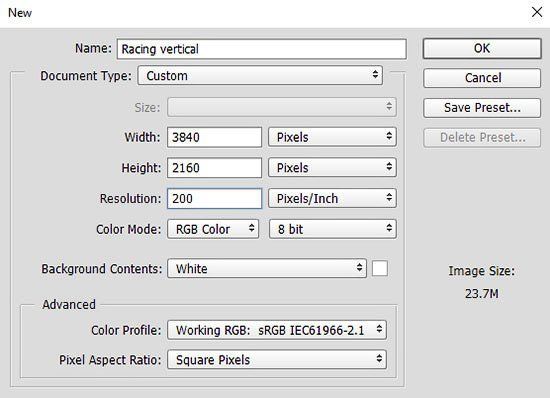This screenshot has width=550, height=398.
Task: Click the Width value field 3840
Action: (214, 137)
